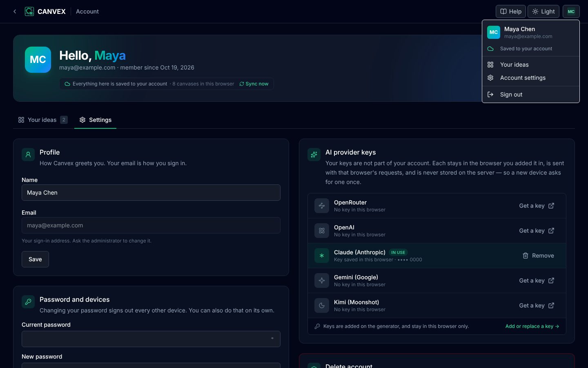Click the cloud icon in the saved status pill
588x368 pixels.
coord(67,84)
